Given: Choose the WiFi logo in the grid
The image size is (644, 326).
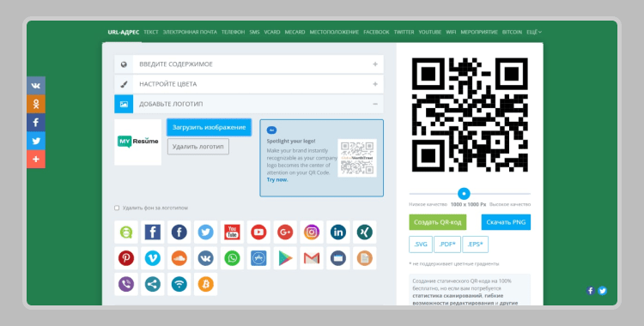Looking at the screenshot, I should pos(179,284).
